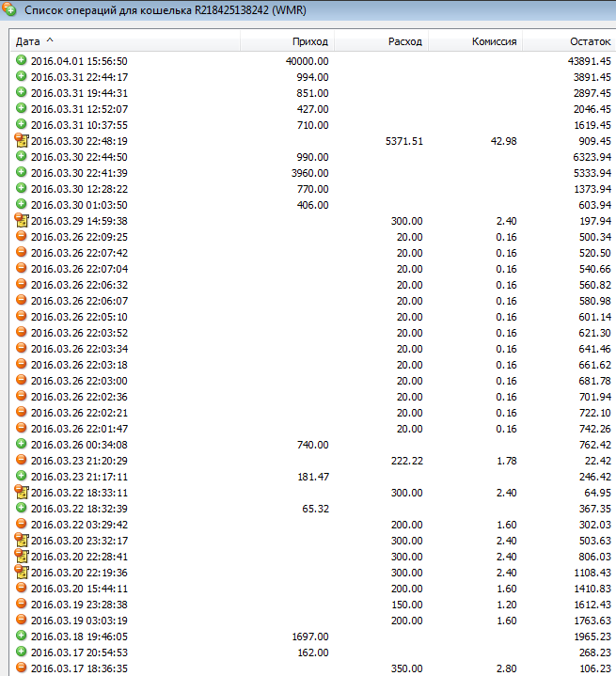This screenshot has height=676, width=616.
Task: Click the expense icon for 2016.03.26 22:01:47
Action: click(21, 428)
